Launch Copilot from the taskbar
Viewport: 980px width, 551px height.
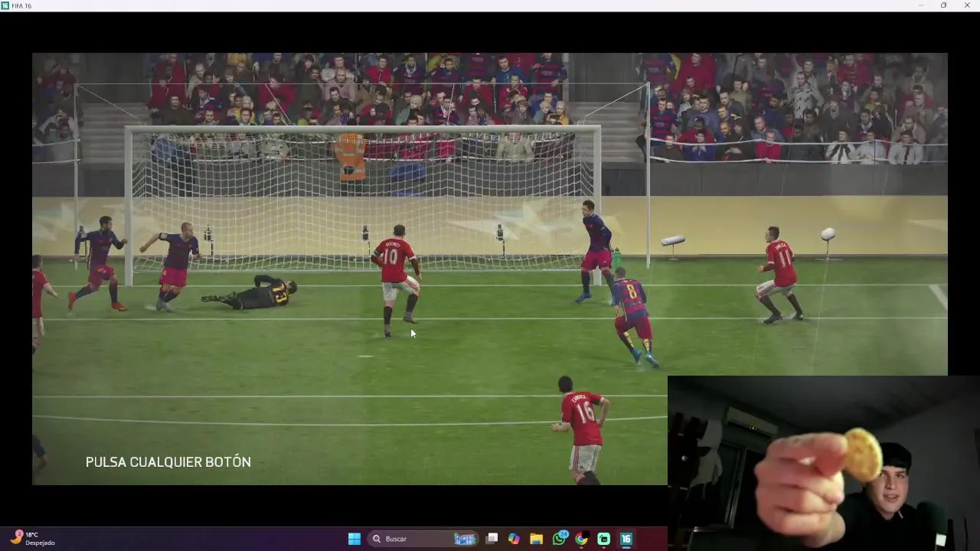514,539
